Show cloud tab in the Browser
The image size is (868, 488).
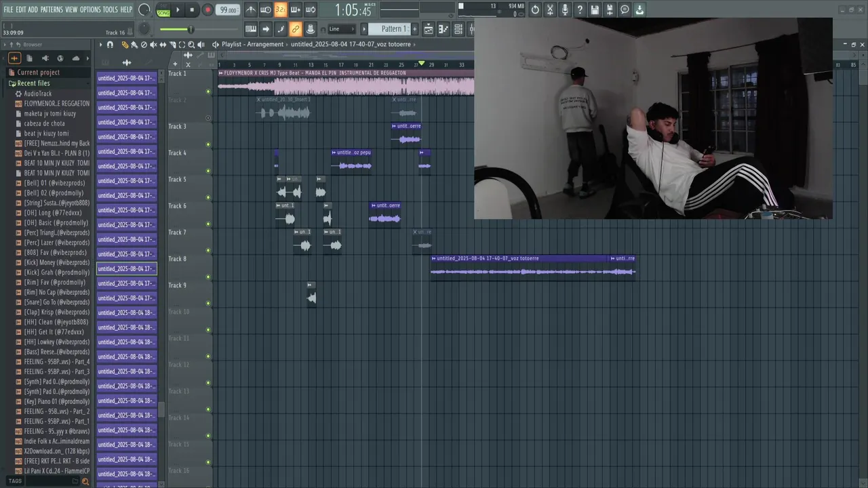tap(75, 58)
